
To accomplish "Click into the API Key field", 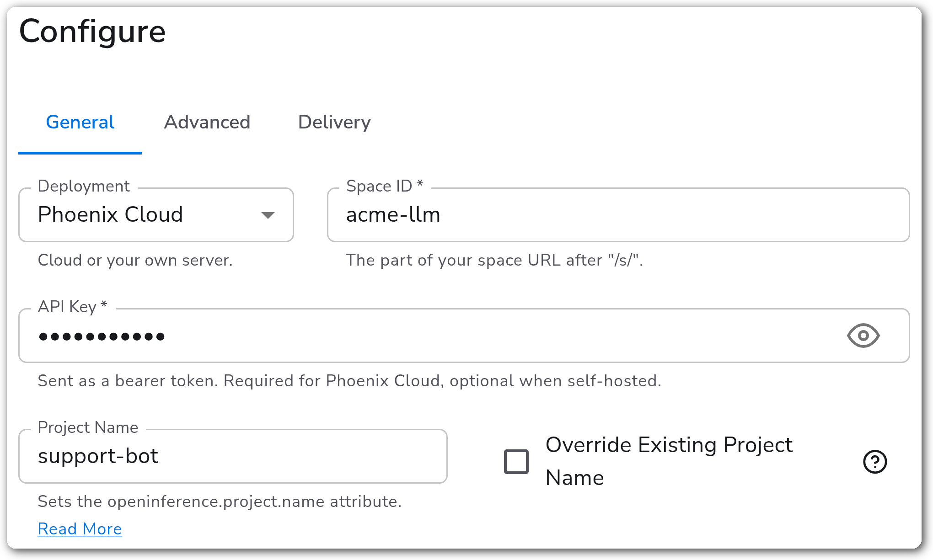I will [x=464, y=336].
